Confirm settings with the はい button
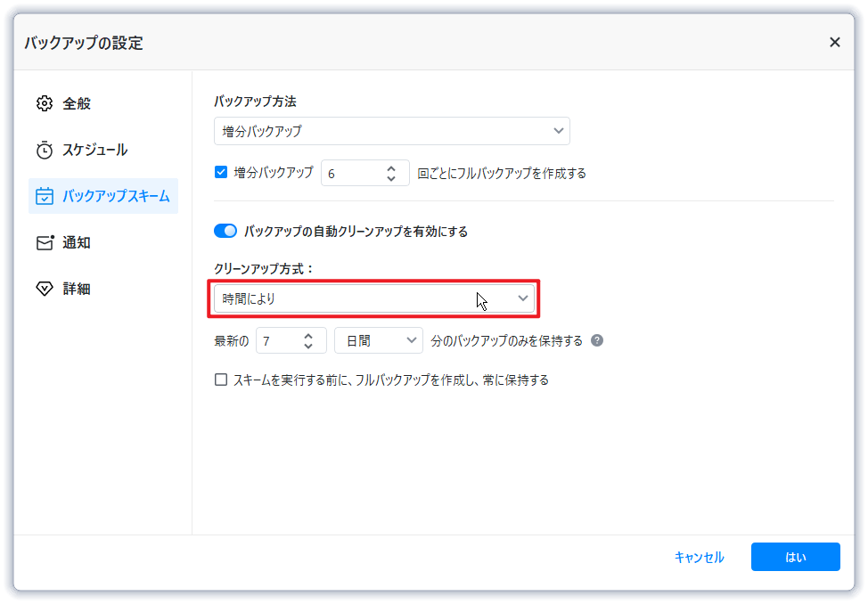This screenshot has width=868, height=604. click(x=796, y=557)
